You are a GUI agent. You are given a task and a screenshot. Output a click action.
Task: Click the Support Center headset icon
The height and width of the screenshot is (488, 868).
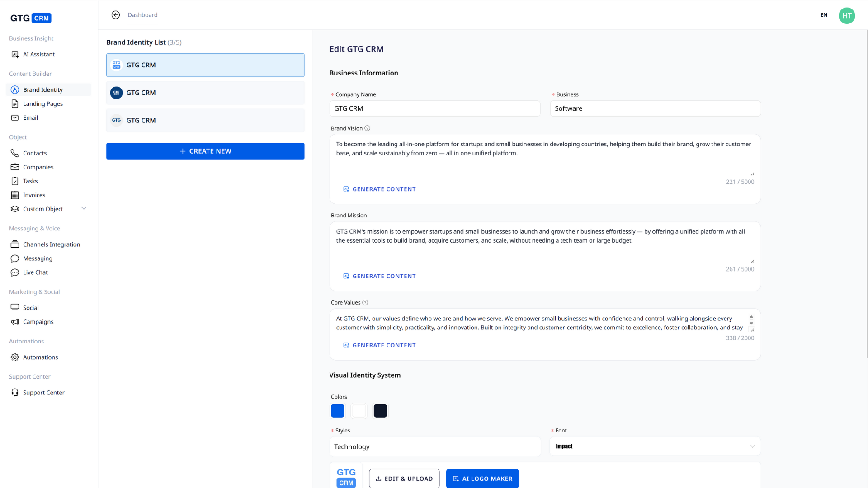point(15,393)
